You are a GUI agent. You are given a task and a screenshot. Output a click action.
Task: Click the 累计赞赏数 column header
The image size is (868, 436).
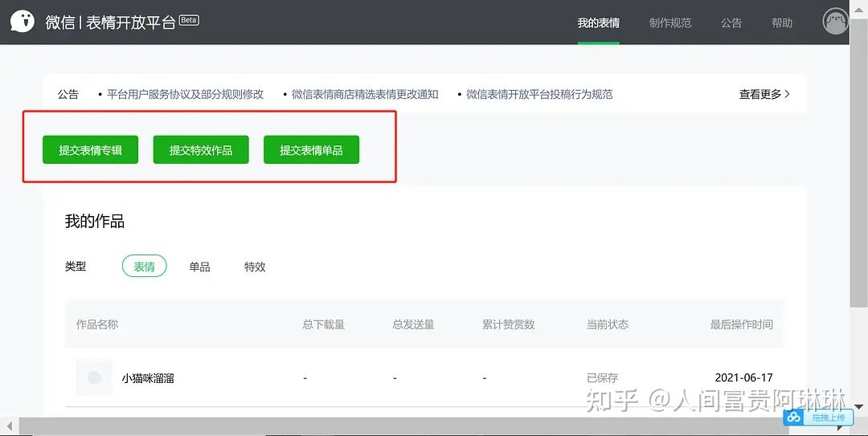(x=508, y=324)
